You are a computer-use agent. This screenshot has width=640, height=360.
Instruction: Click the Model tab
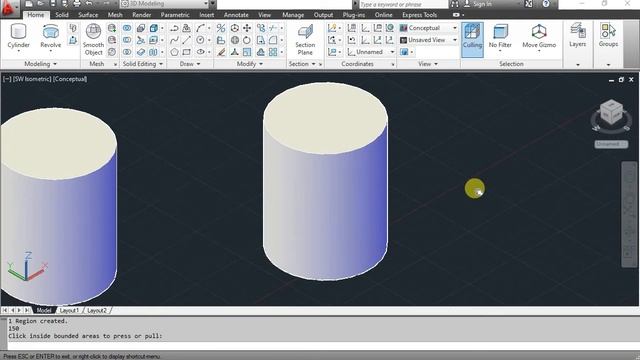[44, 310]
